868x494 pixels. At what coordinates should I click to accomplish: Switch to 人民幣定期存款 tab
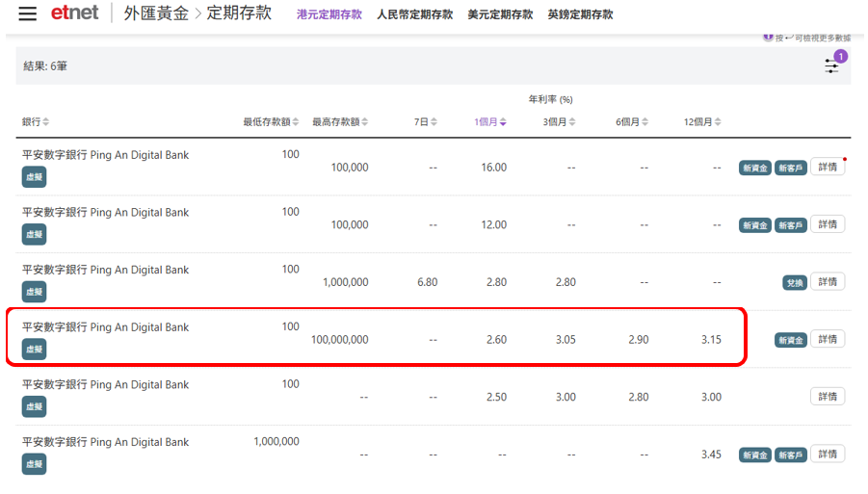click(414, 14)
